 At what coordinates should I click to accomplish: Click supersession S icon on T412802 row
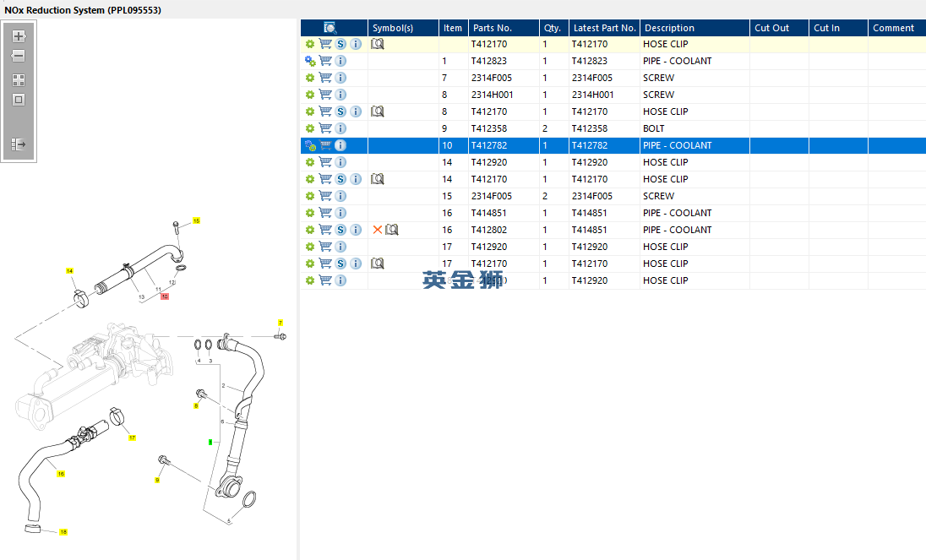[340, 230]
